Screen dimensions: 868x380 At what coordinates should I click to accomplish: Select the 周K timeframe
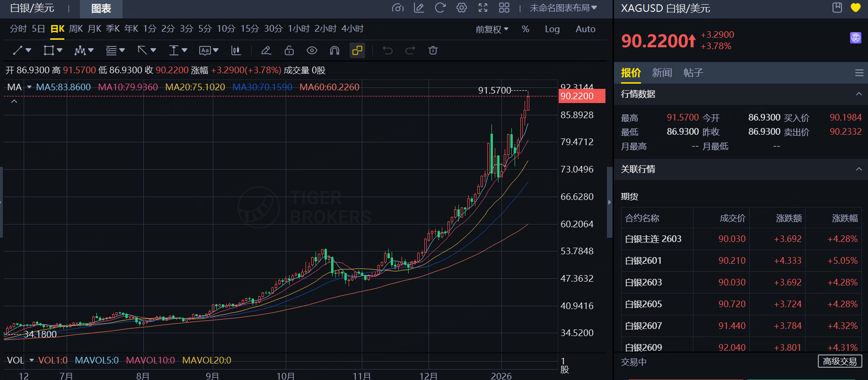tap(76, 29)
